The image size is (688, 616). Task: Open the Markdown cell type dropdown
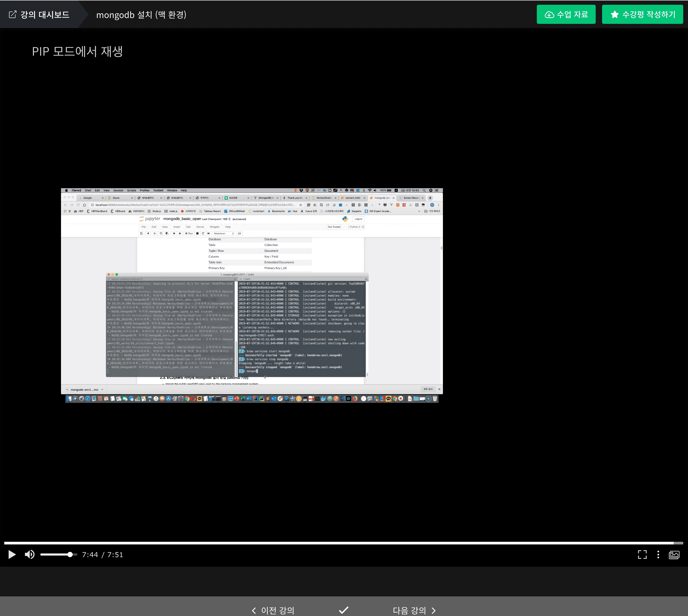point(224,234)
